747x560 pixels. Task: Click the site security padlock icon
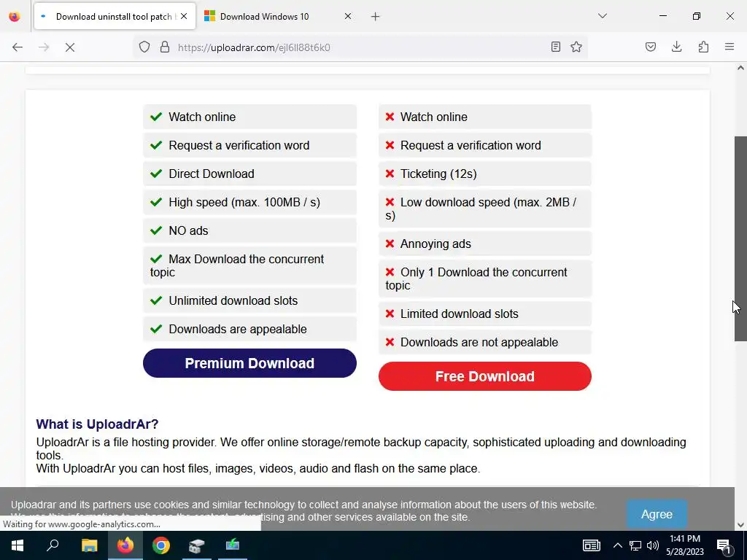(x=164, y=47)
